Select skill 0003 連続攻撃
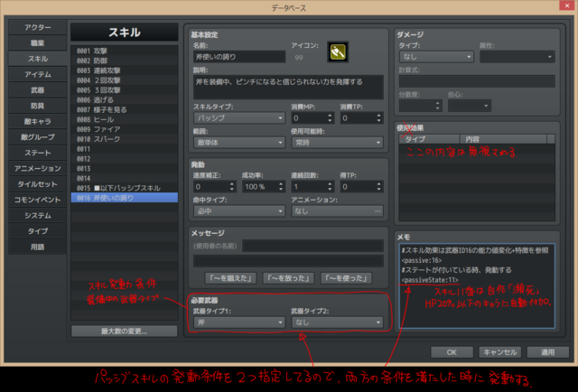Image resolution: width=578 pixels, height=392 pixels. coord(125,70)
